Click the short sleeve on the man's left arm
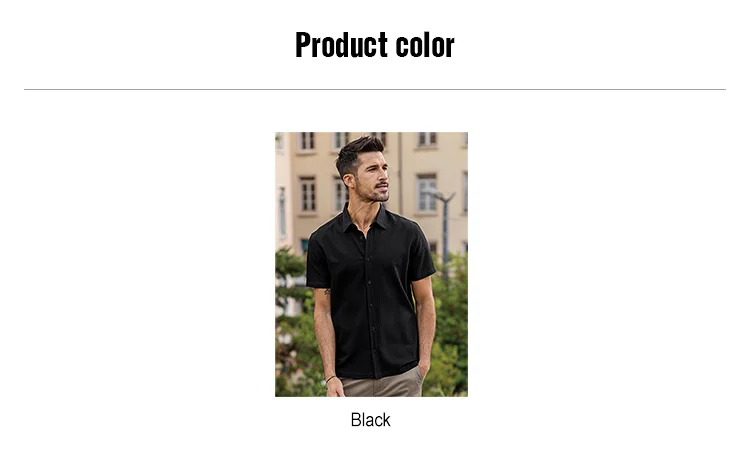 pos(422,254)
